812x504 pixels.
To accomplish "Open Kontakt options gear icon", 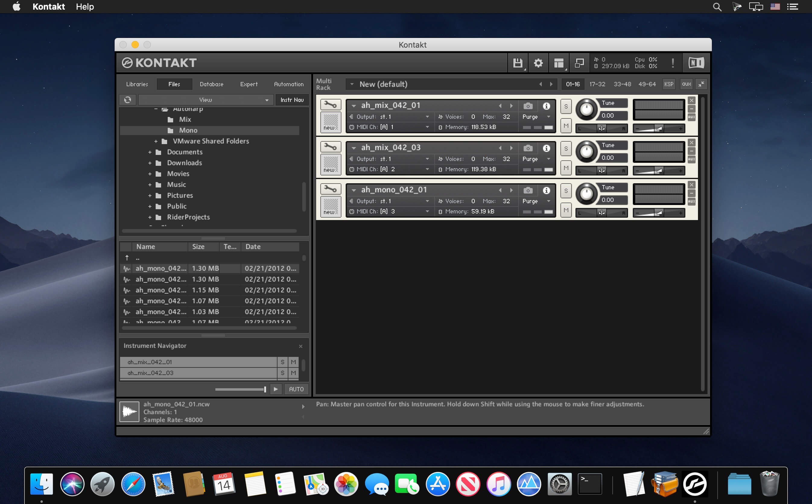I will click(x=538, y=63).
